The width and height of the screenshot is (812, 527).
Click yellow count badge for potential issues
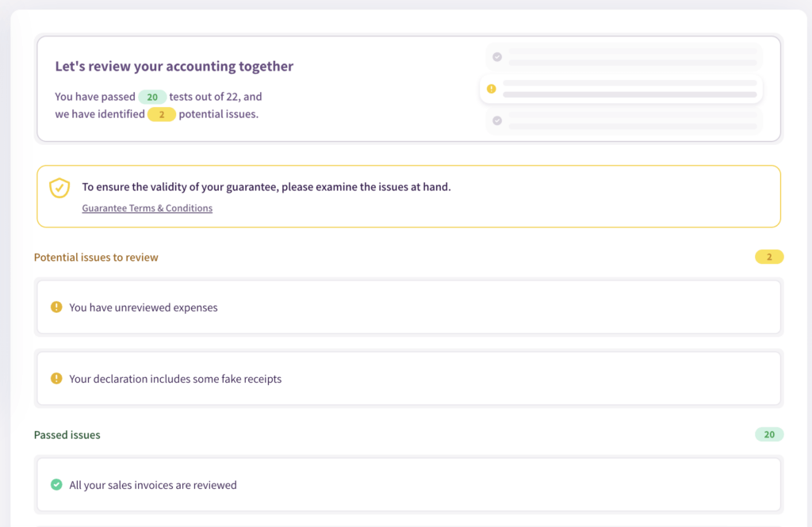point(768,257)
